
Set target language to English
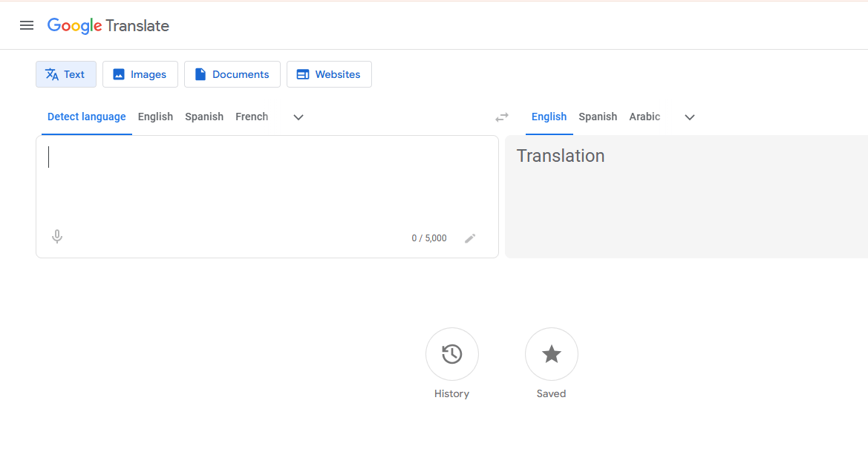(x=549, y=117)
